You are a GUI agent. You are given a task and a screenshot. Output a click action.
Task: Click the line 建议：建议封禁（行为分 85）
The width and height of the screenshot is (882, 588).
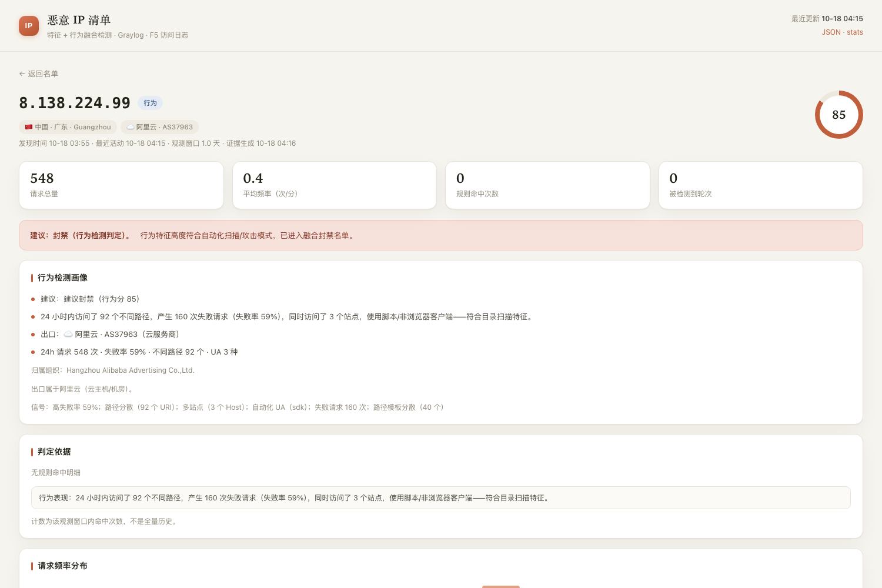tap(90, 299)
